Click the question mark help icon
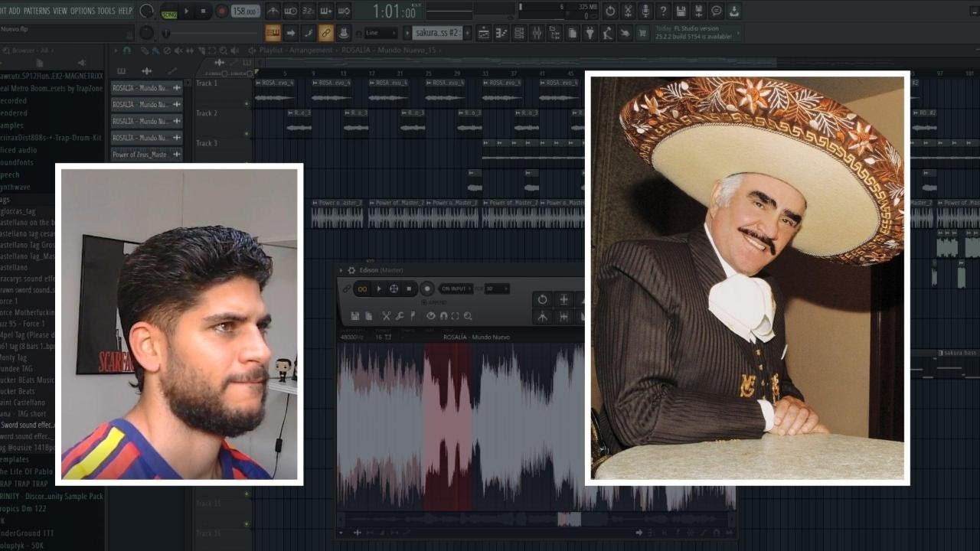 pyautogui.click(x=663, y=11)
